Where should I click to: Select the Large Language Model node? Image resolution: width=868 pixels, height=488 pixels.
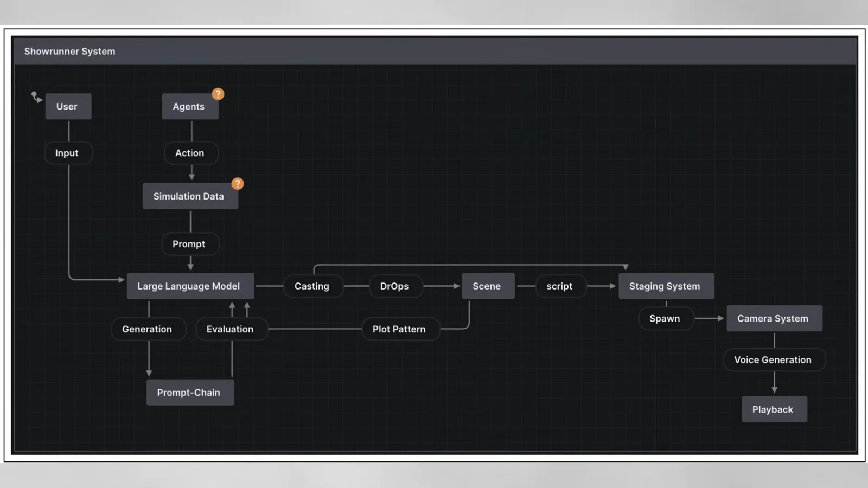click(190, 286)
